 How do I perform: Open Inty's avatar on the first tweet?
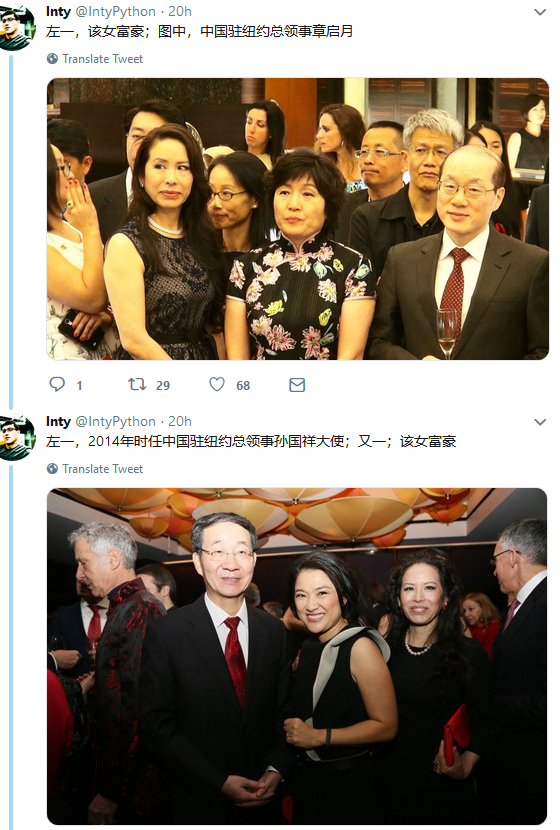click(x=16, y=26)
